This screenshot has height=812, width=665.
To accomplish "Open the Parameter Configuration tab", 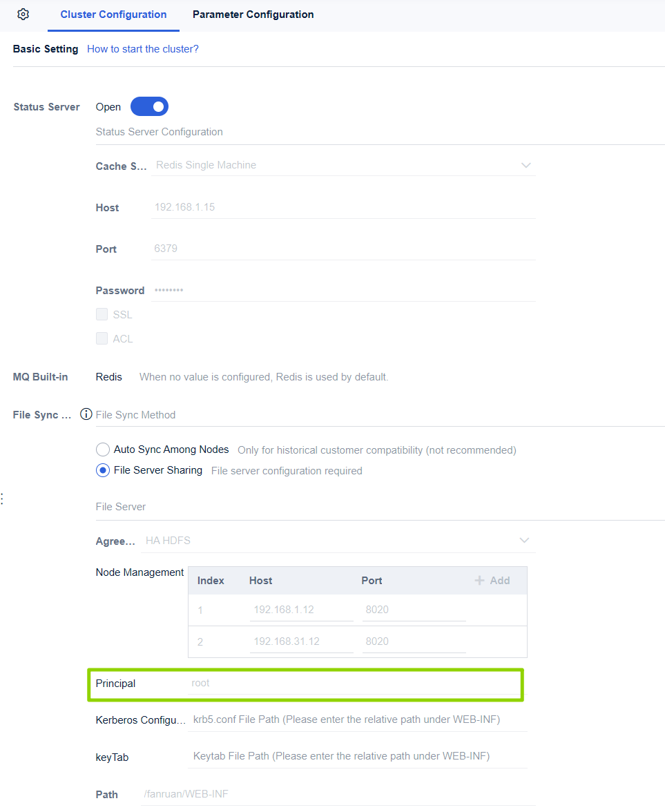I will click(x=253, y=14).
